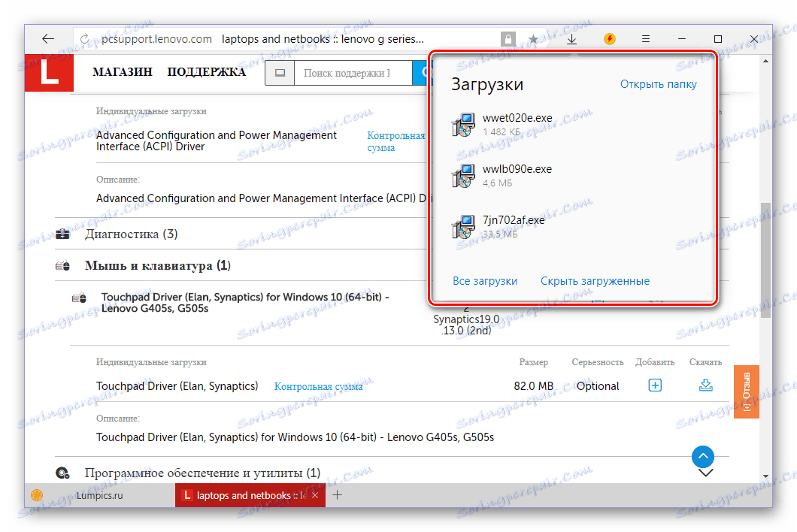Click the red Lenovo logo
The image size is (797, 532).
[x=49, y=73]
